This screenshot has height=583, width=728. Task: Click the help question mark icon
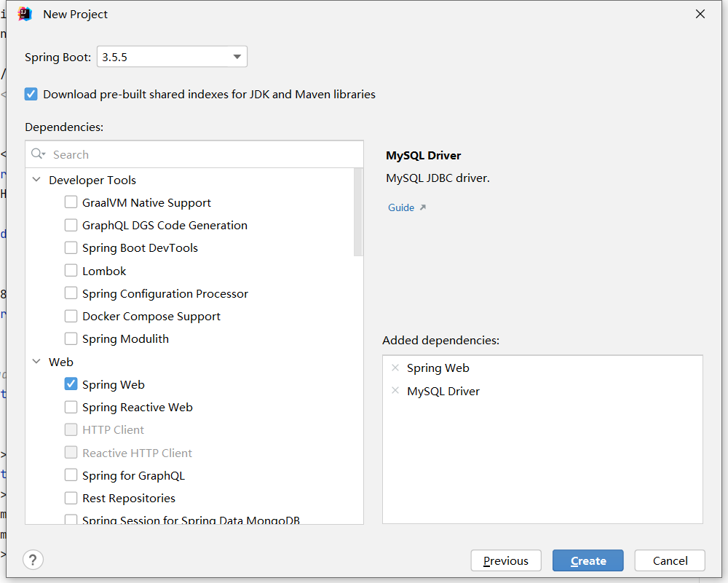click(33, 560)
